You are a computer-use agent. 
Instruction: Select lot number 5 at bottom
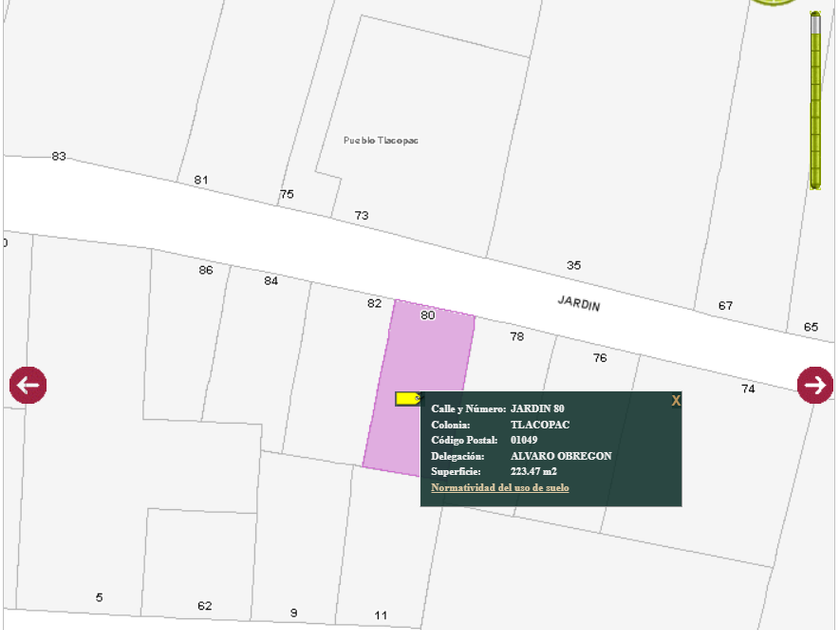point(99,597)
